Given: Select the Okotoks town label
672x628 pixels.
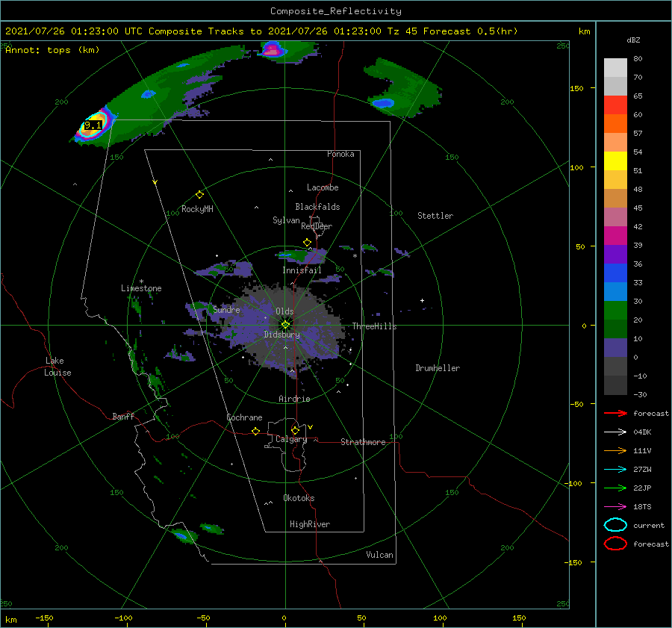Looking at the screenshot, I should 299,498.
